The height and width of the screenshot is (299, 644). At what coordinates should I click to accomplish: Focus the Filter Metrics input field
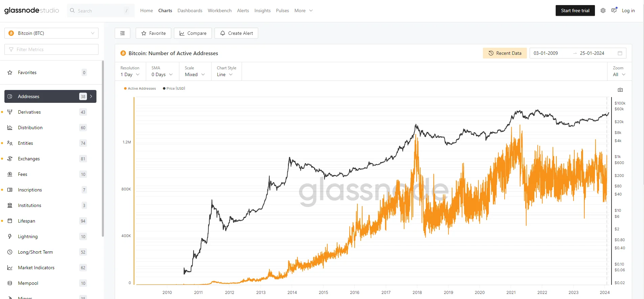pos(51,49)
